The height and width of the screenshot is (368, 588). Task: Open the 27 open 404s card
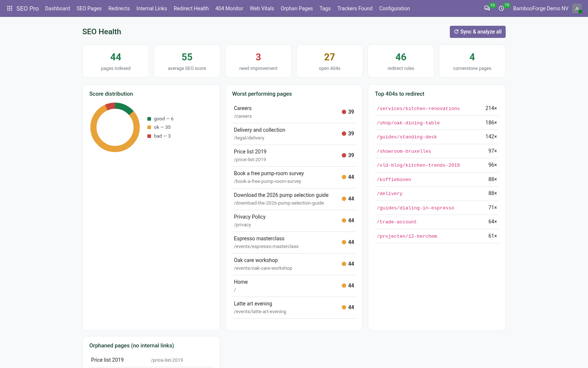330,61
